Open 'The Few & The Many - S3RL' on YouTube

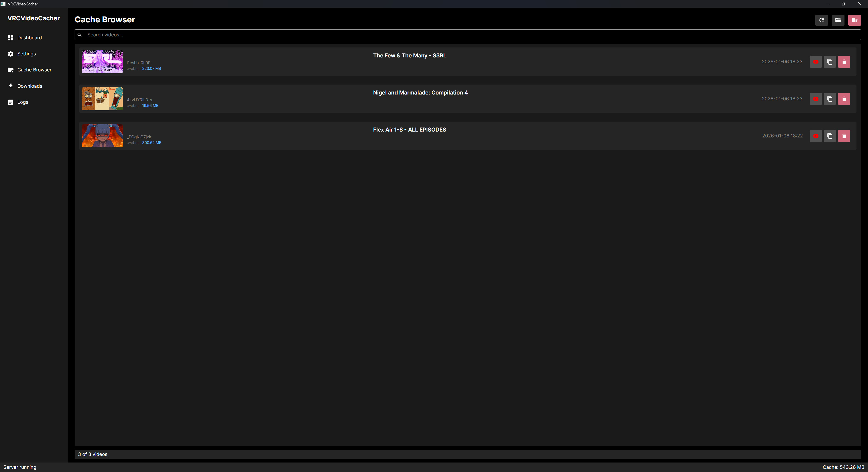[816, 62]
